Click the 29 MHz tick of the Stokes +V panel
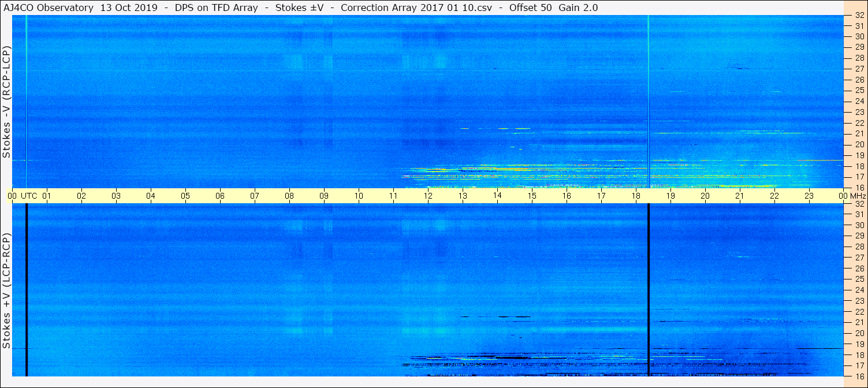 [859, 236]
